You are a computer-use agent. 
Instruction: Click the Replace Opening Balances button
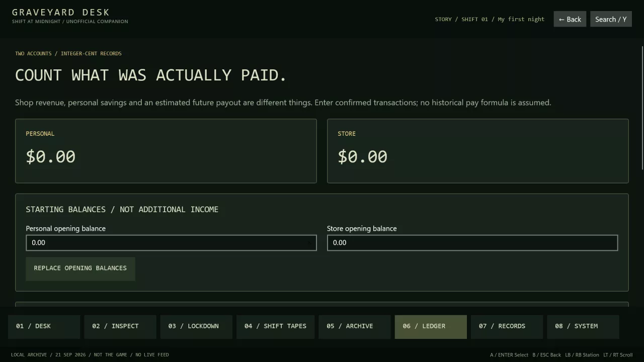[x=80, y=268]
